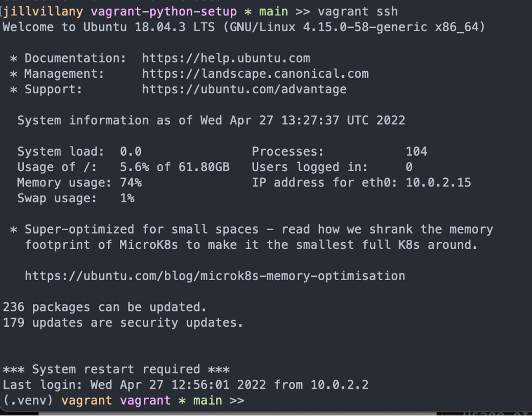Image resolution: width=532 pixels, height=416 pixels.
Task: Click the Processes count 104
Action: (416, 151)
